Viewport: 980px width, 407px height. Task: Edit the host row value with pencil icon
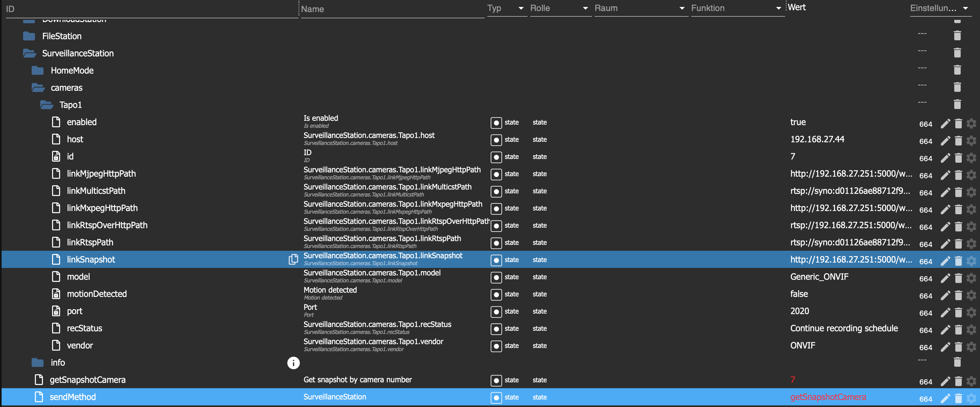pyautogui.click(x=945, y=140)
